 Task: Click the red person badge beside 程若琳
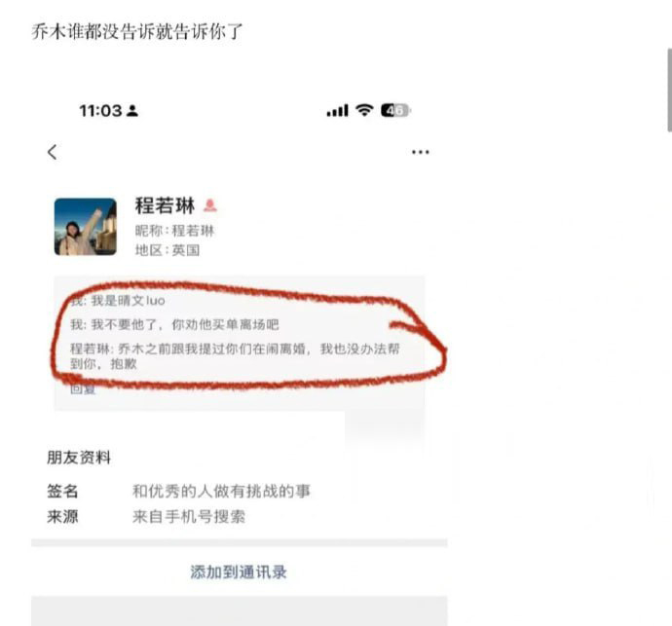(210, 205)
